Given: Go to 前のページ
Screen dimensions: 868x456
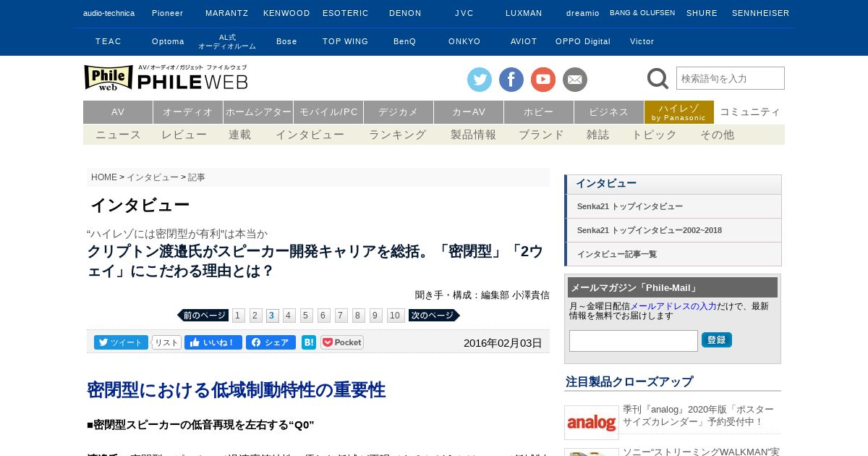Looking at the screenshot, I should [x=203, y=316].
